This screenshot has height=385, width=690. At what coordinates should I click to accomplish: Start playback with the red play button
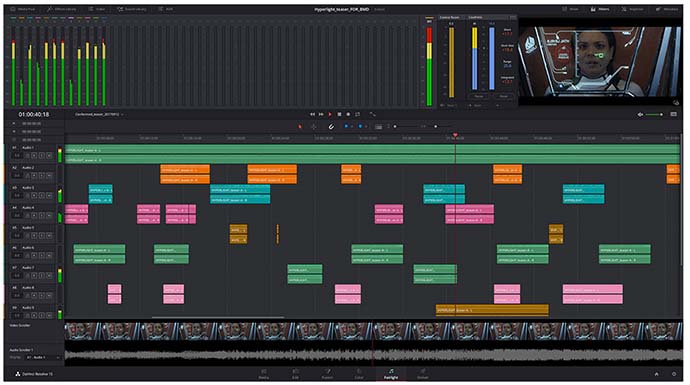[330, 114]
